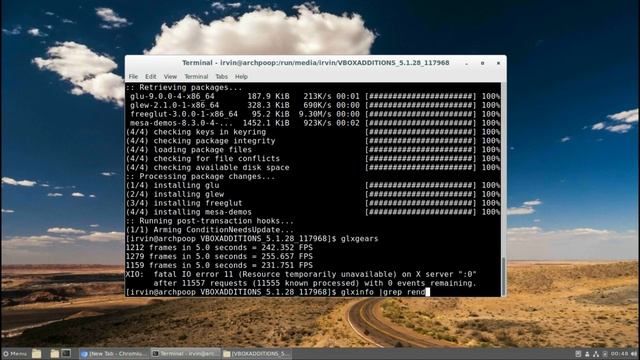640x360 pixels.
Task: Click the clipboard tray icon
Action: pyautogui.click(x=578, y=353)
